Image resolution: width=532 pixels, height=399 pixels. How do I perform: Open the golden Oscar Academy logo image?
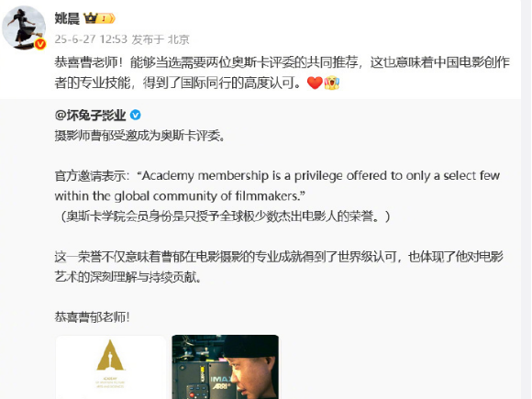(x=111, y=367)
